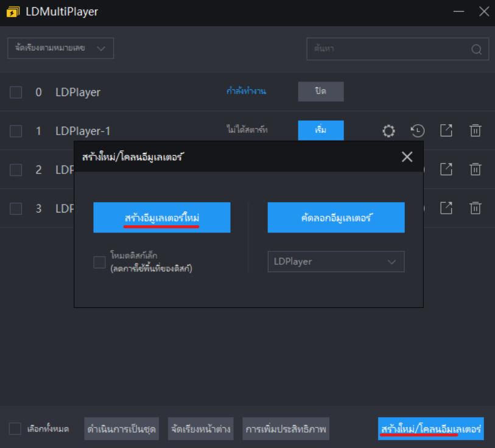Screen dimensions: 495x448
Task: Open the LDPlayer source dropdown in dialog
Action: [336, 261]
